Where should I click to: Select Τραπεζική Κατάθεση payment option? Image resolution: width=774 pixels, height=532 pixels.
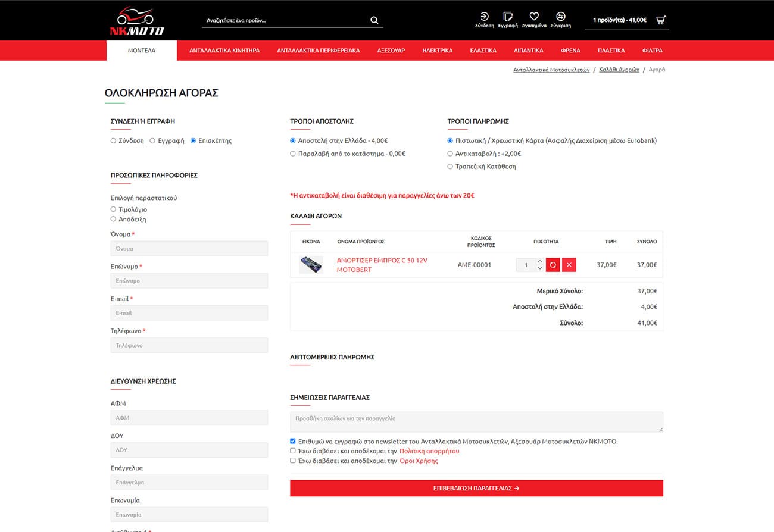click(x=450, y=167)
